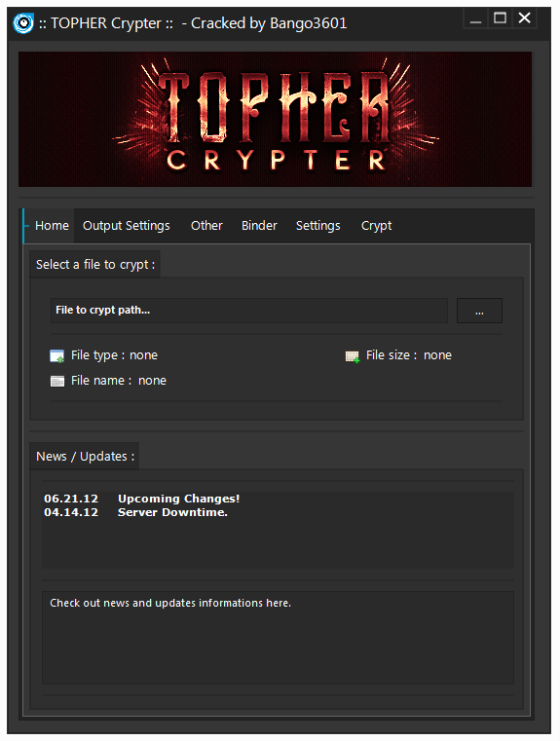This screenshot has width=560, height=741.
Task: Switch to the Binder tab
Action: coord(259,226)
